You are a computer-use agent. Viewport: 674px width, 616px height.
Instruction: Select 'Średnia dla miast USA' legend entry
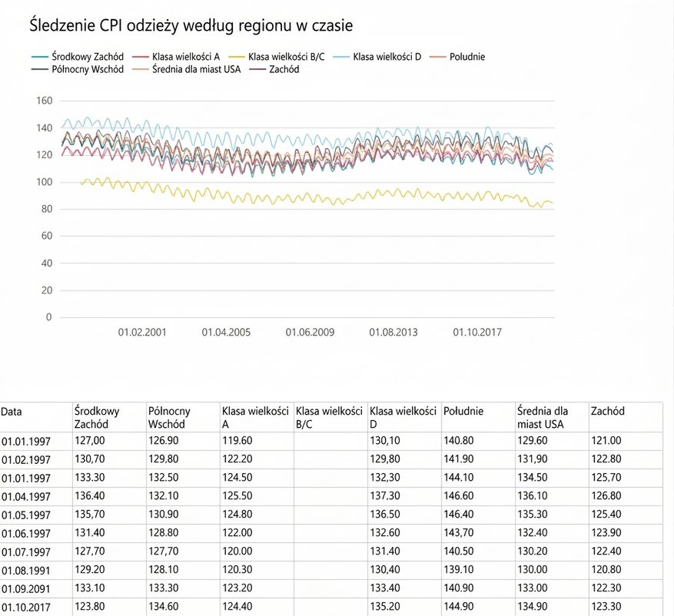(186, 69)
